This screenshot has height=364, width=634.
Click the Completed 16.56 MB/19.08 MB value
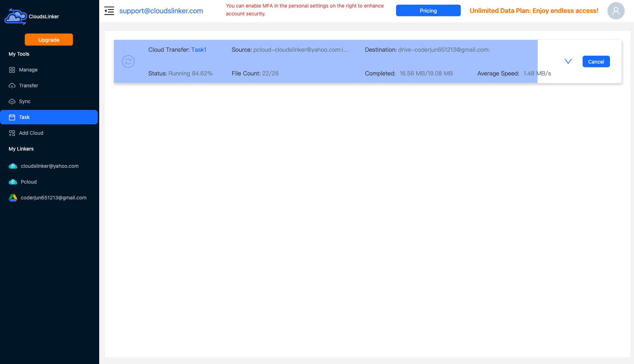coord(426,73)
